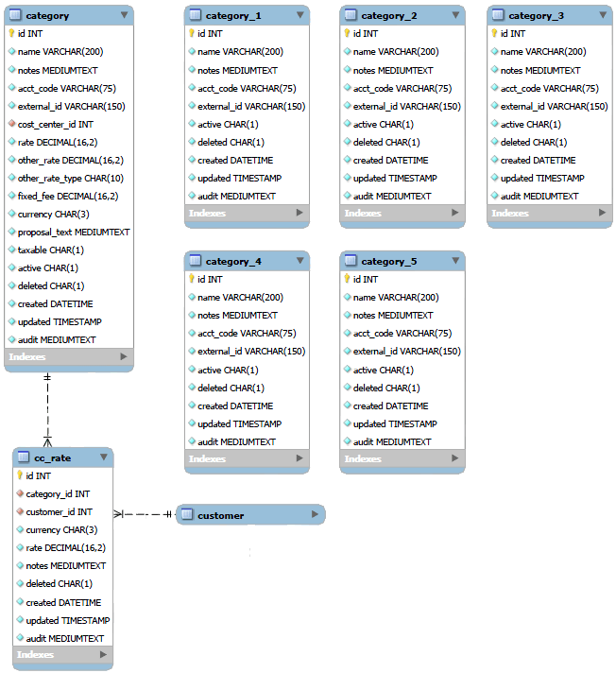Collapse the cc_rate table with its header arrow
The width and height of the screenshot is (616, 673).
104,457
